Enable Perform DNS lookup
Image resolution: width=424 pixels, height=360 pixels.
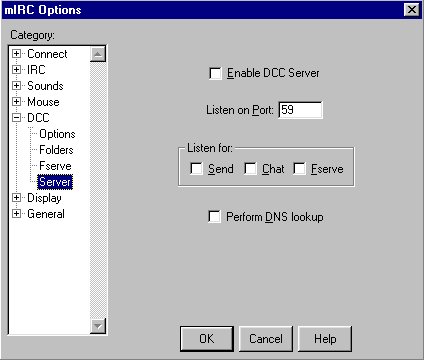[x=214, y=217]
